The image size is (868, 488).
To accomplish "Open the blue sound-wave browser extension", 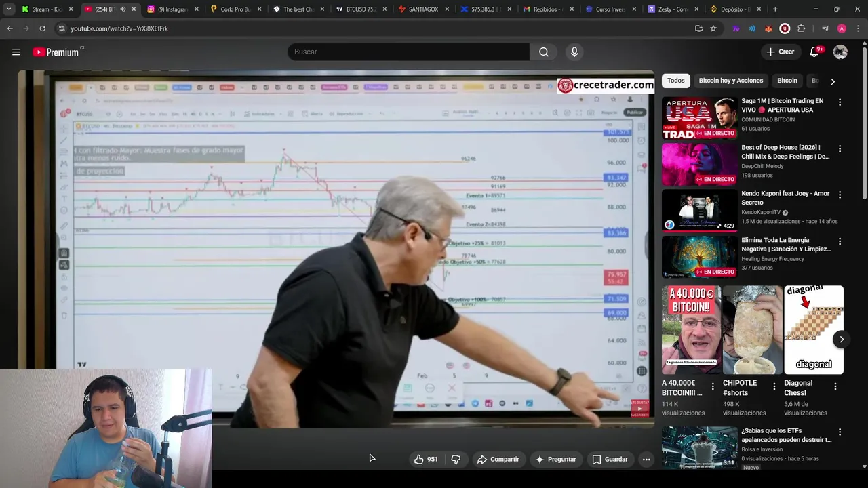I will 752,28.
